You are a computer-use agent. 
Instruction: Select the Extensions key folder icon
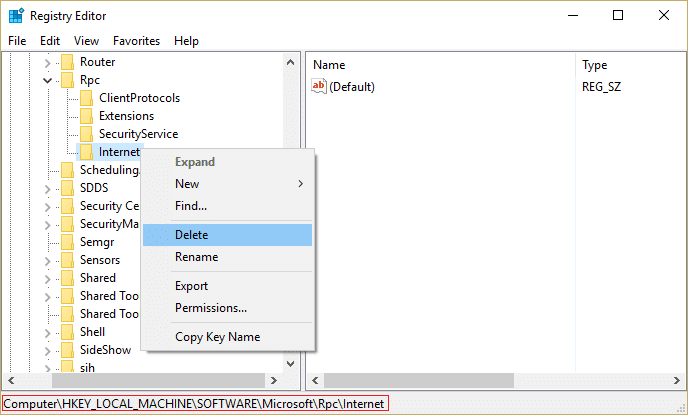click(x=86, y=116)
